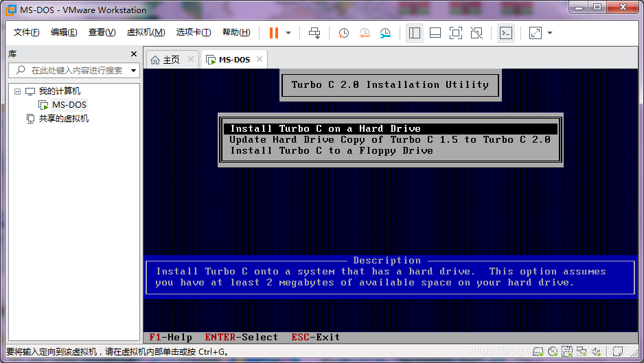Click the sound card status icon
Viewport: 644px width, 363px height.
click(x=597, y=351)
